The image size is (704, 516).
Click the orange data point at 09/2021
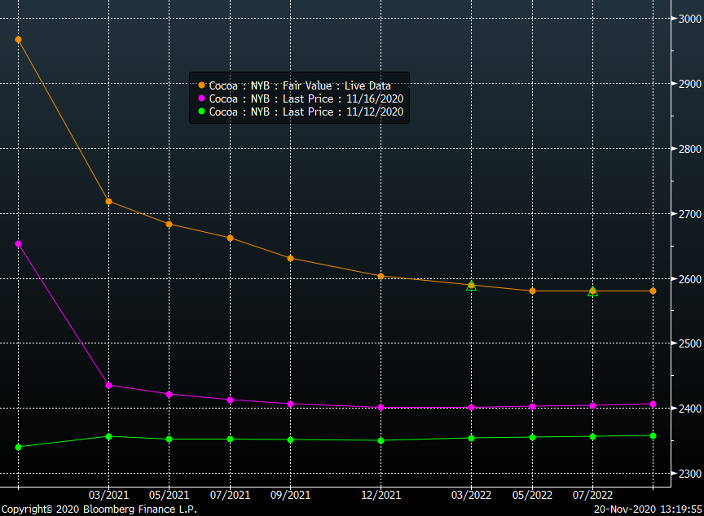[x=290, y=258]
